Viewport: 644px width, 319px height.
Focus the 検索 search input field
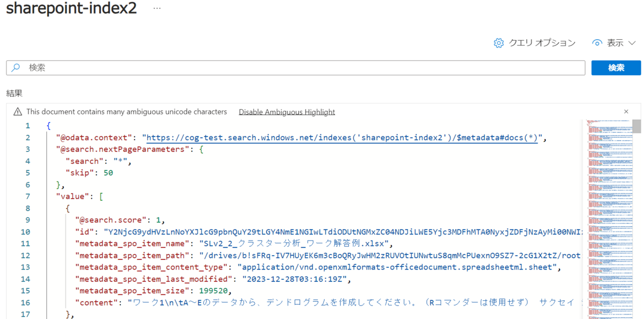(x=296, y=68)
